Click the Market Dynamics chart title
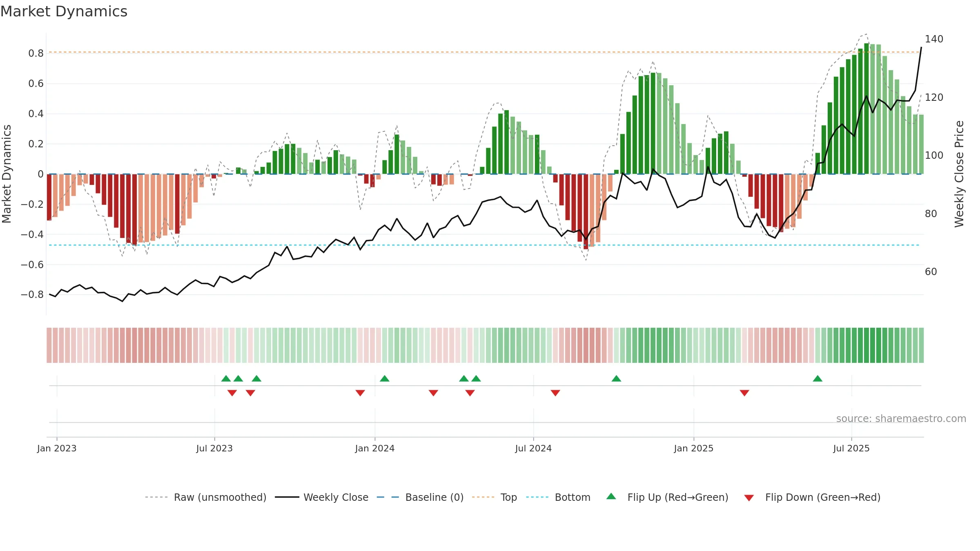 (x=64, y=11)
